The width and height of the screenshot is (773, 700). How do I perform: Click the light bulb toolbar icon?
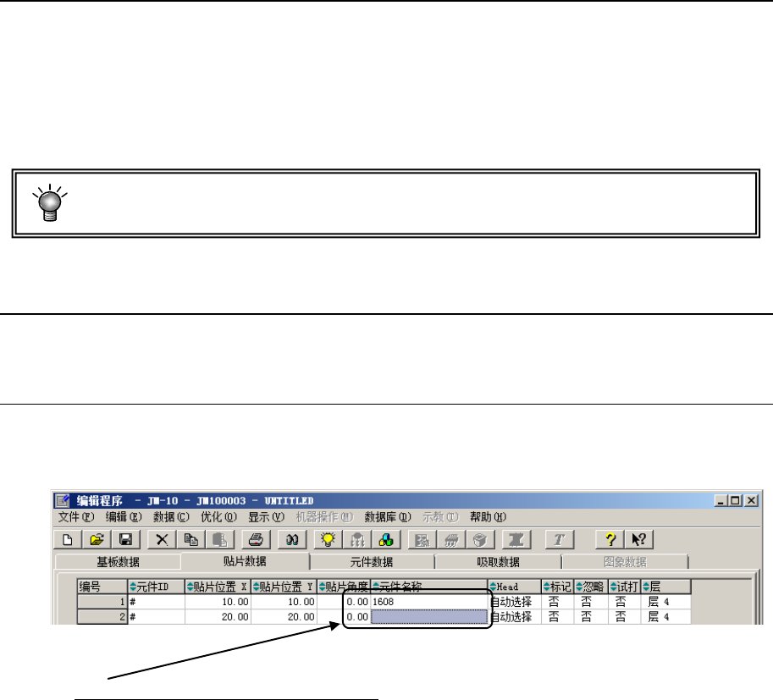point(328,540)
